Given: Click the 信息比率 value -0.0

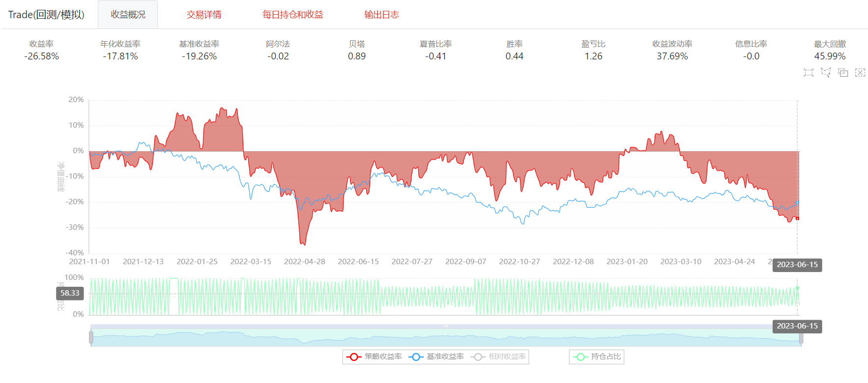Looking at the screenshot, I should pyautogui.click(x=751, y=56).
